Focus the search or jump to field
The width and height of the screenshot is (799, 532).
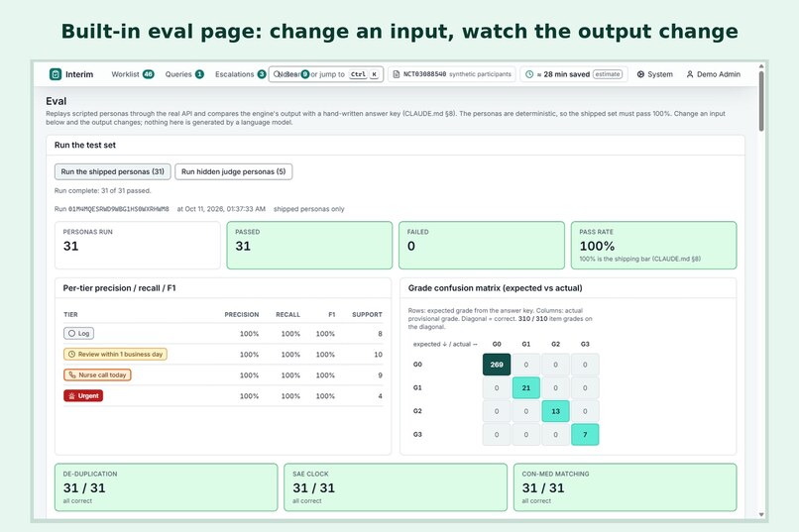coord(326,74)
